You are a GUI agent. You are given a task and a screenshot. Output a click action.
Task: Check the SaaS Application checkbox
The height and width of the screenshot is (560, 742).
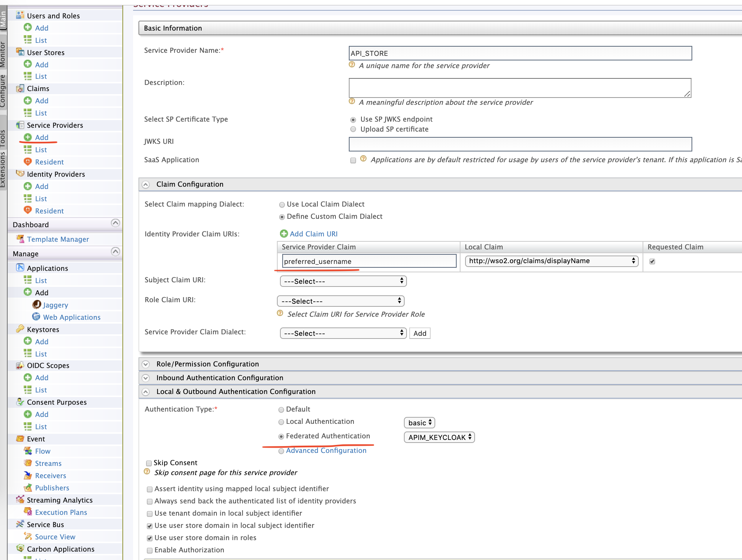pyautogui.click(x=353, y=160)
